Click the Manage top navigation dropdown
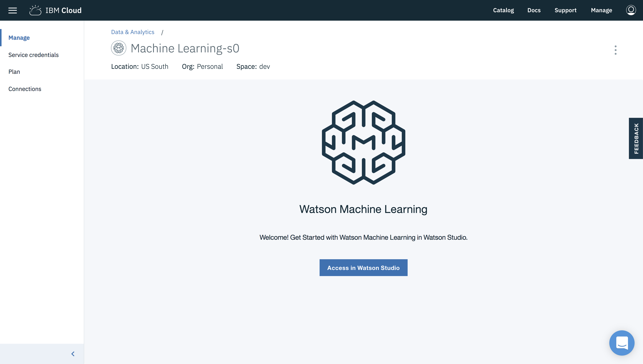643x364 pixels. pyautogui.click(x=601, y=10)
